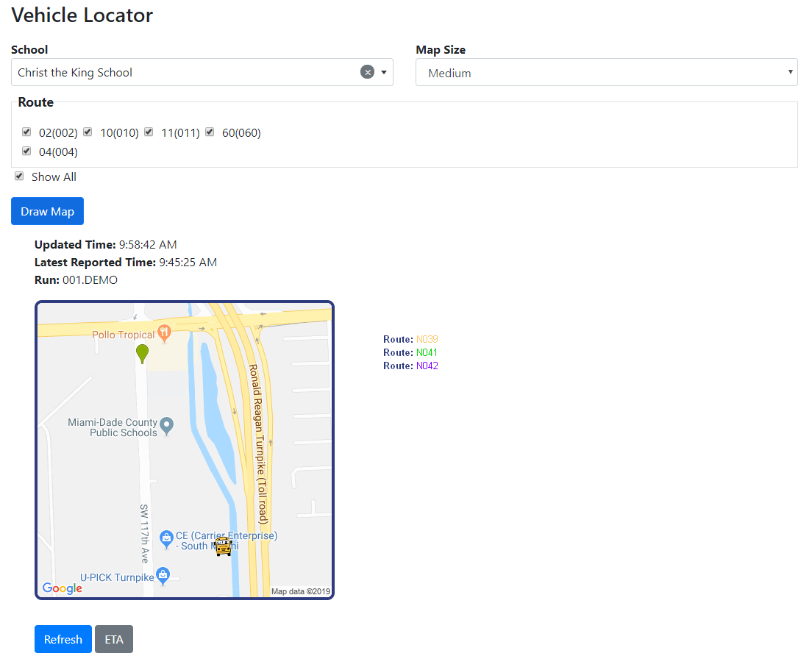Uncheck route 60(060) checkbox
Image resolution: width=812 pixels, height=670 pixels.
click(210, 132)
